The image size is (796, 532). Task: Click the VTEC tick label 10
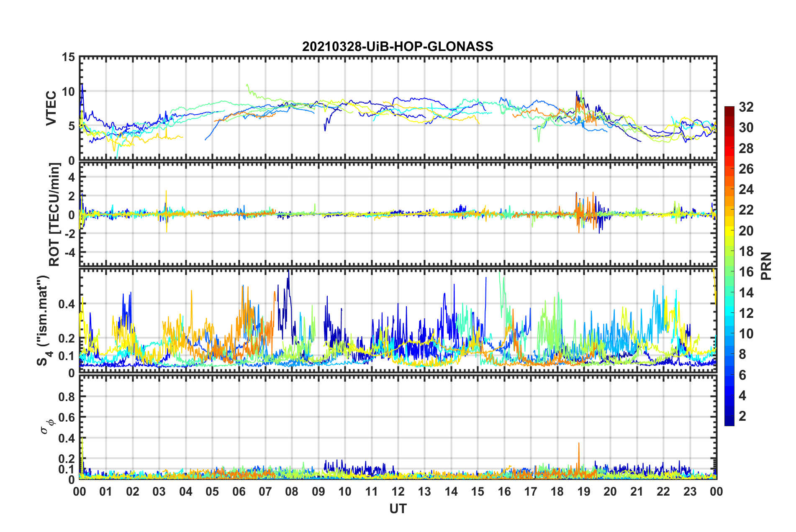[69, 92]
